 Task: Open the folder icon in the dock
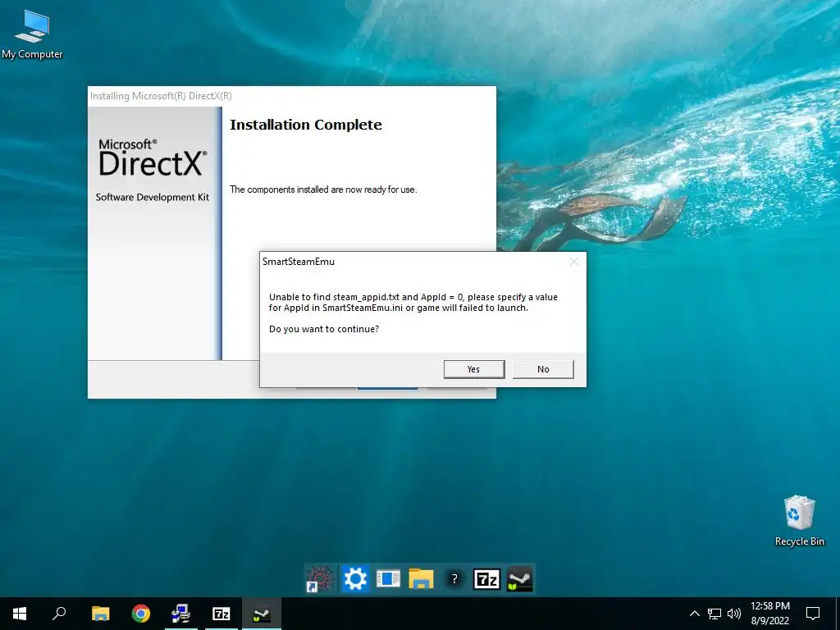[x=421, y=579]
